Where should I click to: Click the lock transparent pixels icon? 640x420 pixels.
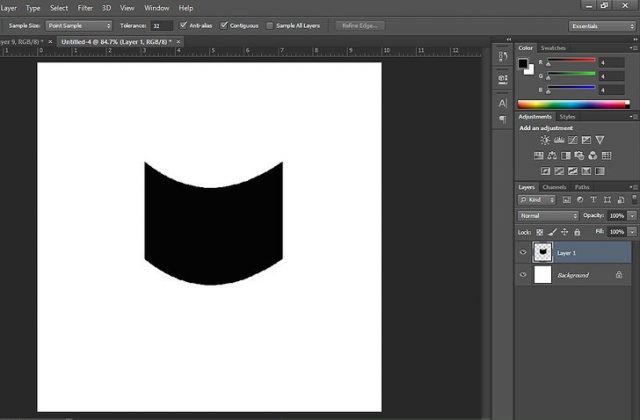(540, 232)
